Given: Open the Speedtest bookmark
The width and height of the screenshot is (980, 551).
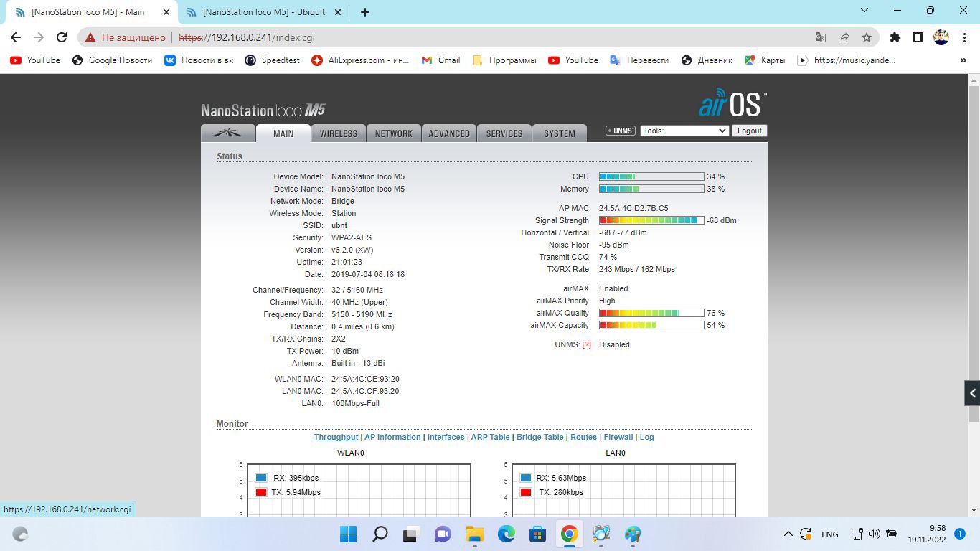Looking at the screenshot, I should pos(272,60).
